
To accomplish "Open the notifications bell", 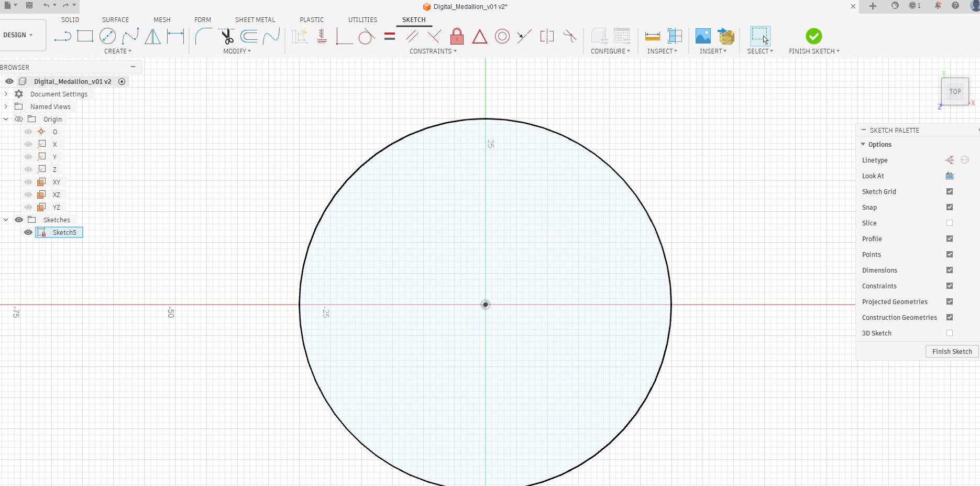I will pos(938,6).
